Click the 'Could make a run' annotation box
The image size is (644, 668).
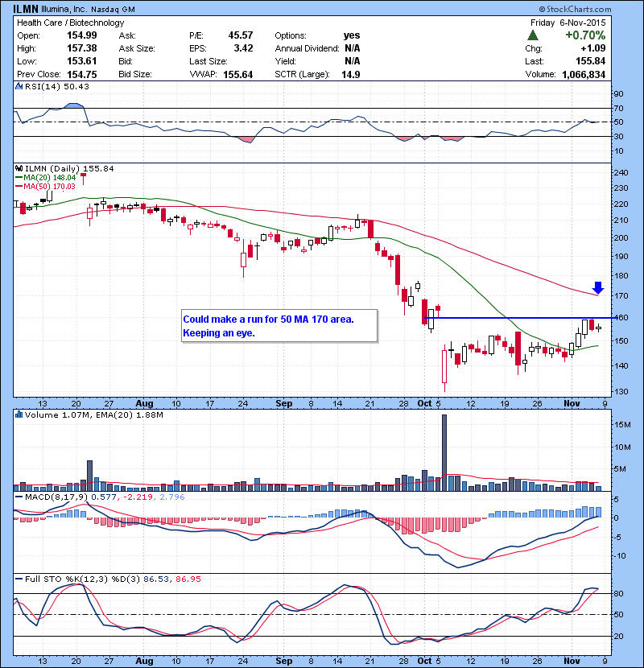click(279, 326)
